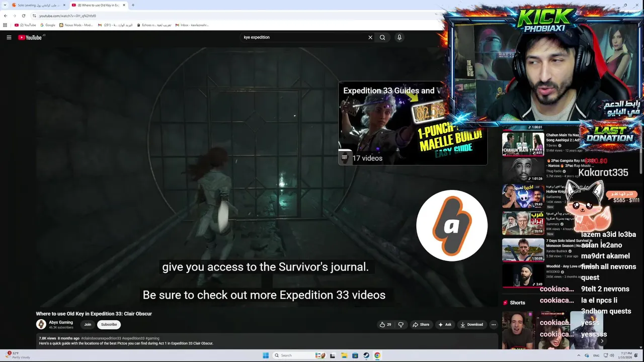Viewport: 644px width, 362px height.
Task: Dislike the video with thumbs-down icon
Action: tap(401, 325)
